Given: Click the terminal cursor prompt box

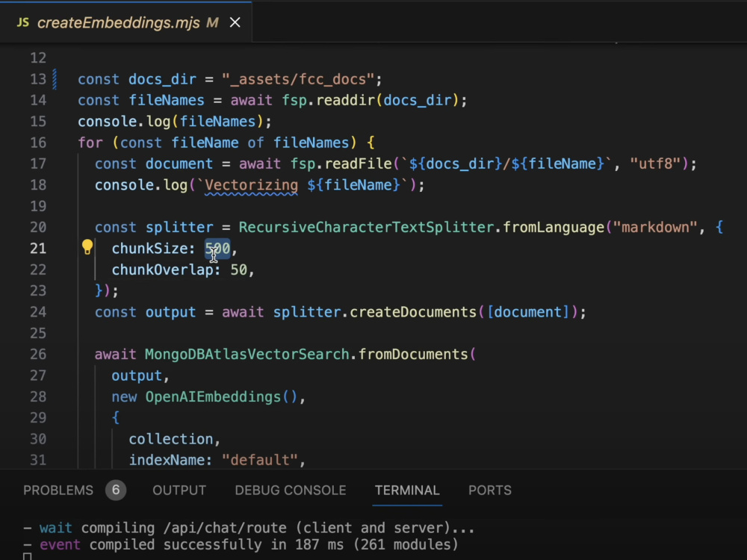Looking at the screenshot, I should pos(27,557).
